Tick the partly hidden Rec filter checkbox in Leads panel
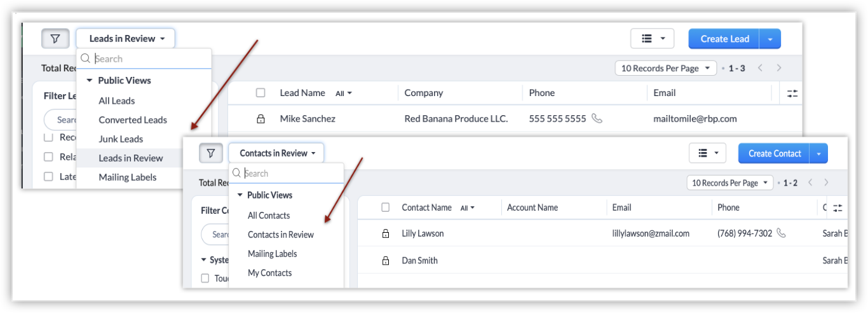868x313 pixels. [x=48, y=137]
